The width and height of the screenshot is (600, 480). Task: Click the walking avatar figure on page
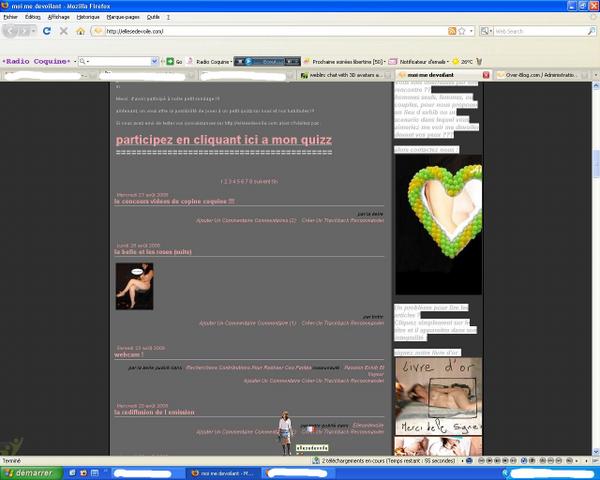point(285,433)
